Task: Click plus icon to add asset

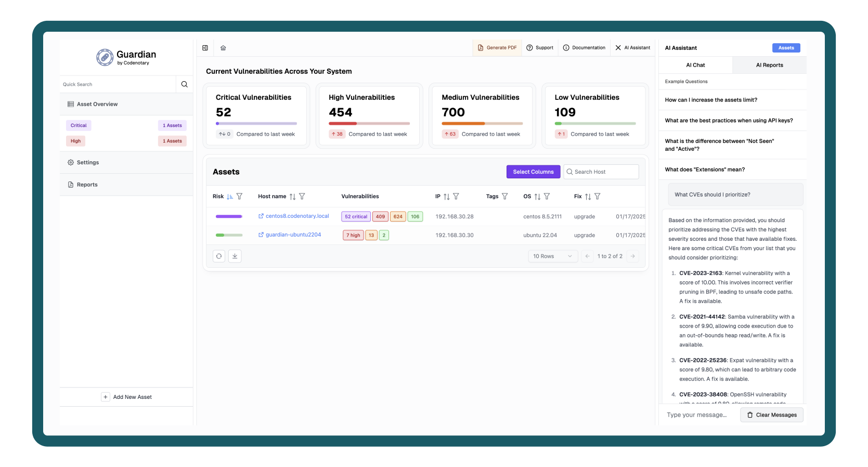Action: (x=106, y=397)
